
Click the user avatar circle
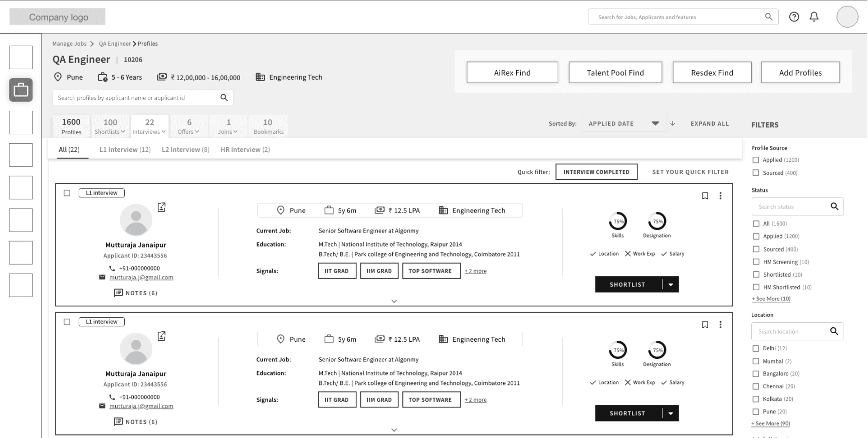847,17
